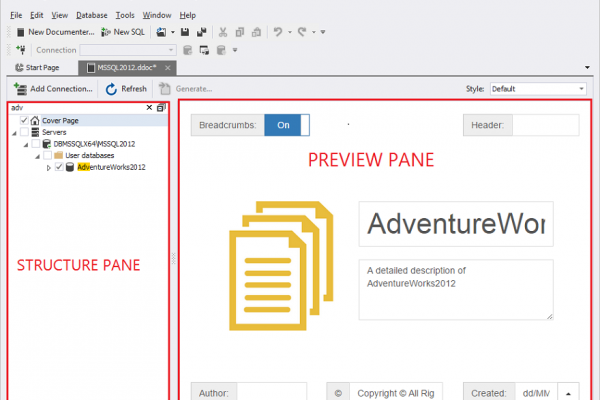The height and width of the screenshot is (400, 600).
Task: Click the New Documenter toolbar button
Action: tap(55, 32)
